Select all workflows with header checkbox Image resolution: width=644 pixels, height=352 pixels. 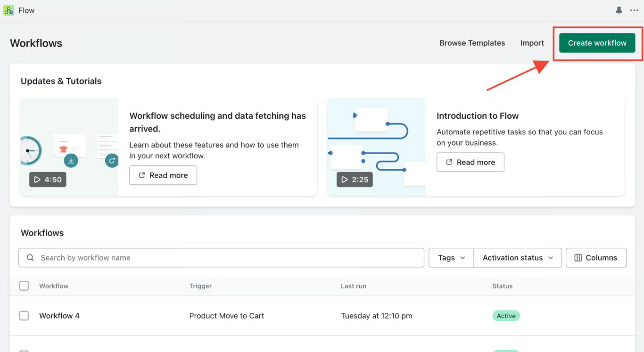(24, 286)
